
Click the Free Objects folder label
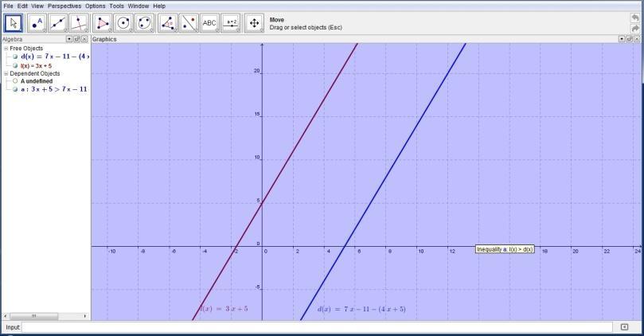coord(26,49)
